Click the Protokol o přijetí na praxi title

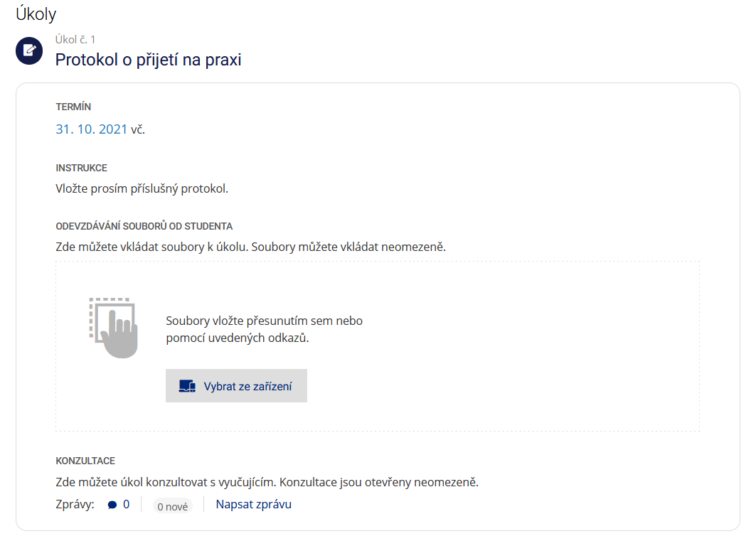click(x=148, y=60)
